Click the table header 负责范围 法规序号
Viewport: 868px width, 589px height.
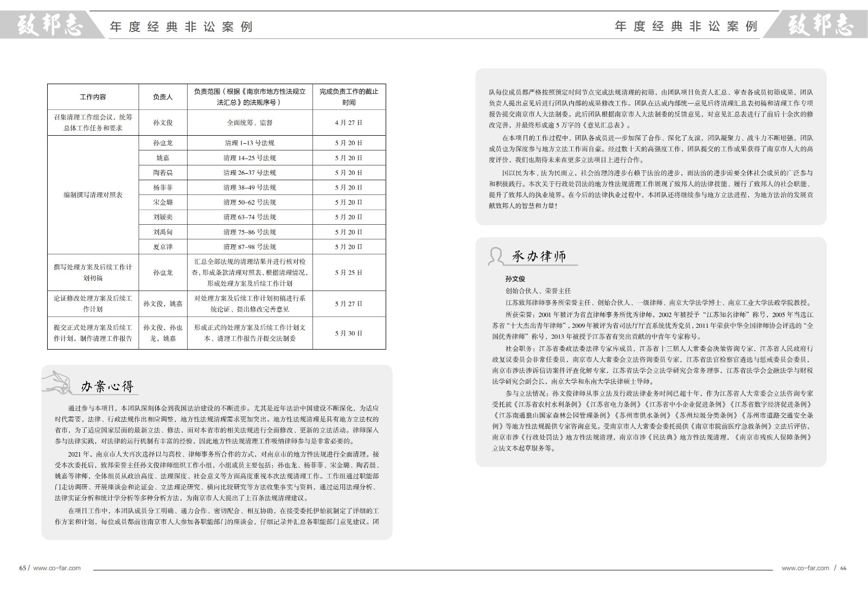click(250, 97)
